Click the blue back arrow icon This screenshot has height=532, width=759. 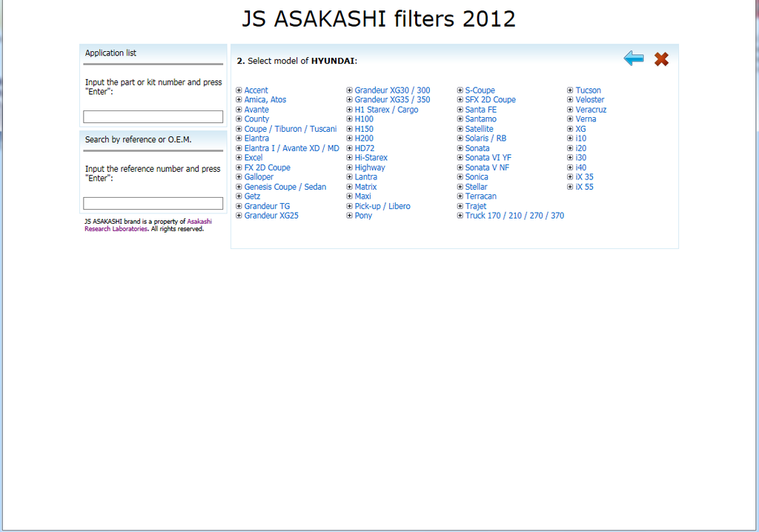pyautogui.click(x=634, y=59)
